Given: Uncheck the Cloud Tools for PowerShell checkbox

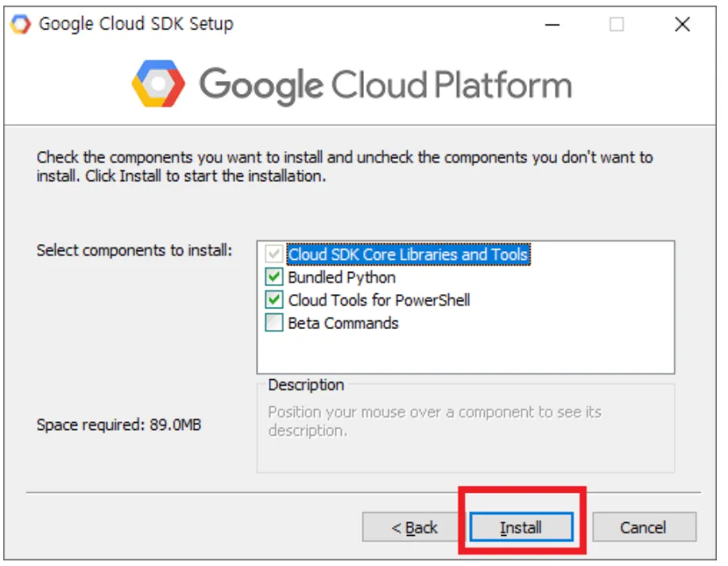Looking at the screenshot, I should click(274, 300).
